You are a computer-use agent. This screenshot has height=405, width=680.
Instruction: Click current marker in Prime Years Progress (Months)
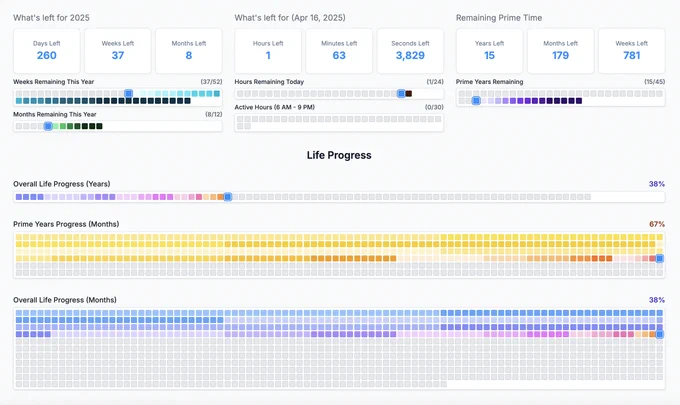(659, 258)
